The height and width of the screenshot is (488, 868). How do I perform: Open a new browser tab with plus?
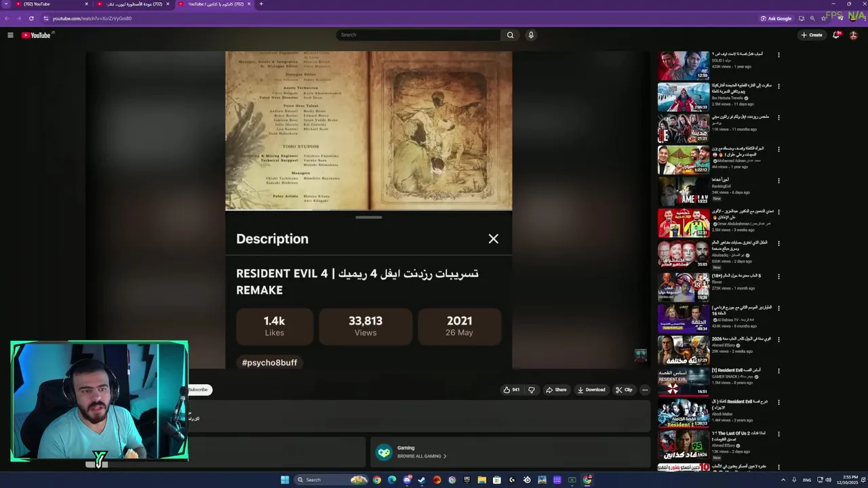click(261, 4)
